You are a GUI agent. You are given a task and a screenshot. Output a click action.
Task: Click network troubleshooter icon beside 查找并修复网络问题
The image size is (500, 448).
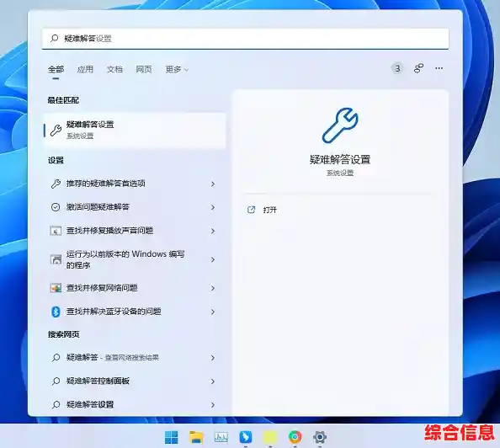click(56, 288)
